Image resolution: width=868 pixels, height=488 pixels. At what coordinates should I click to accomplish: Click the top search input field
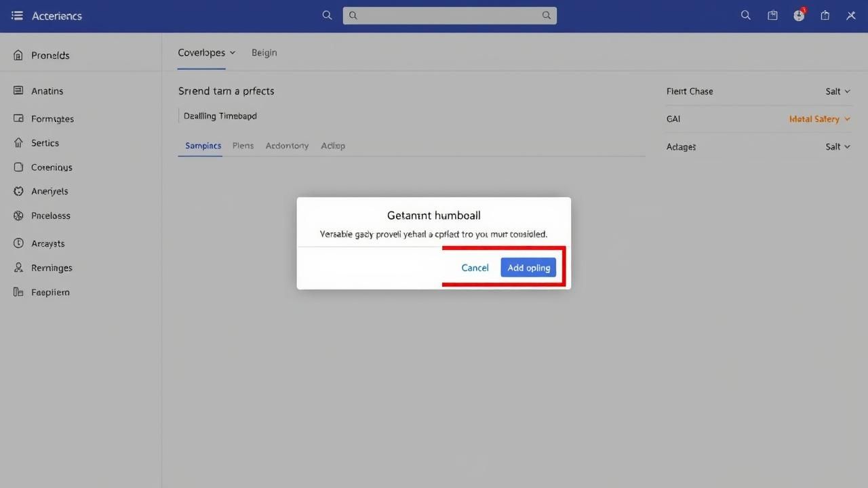click(x=449, y=15)
